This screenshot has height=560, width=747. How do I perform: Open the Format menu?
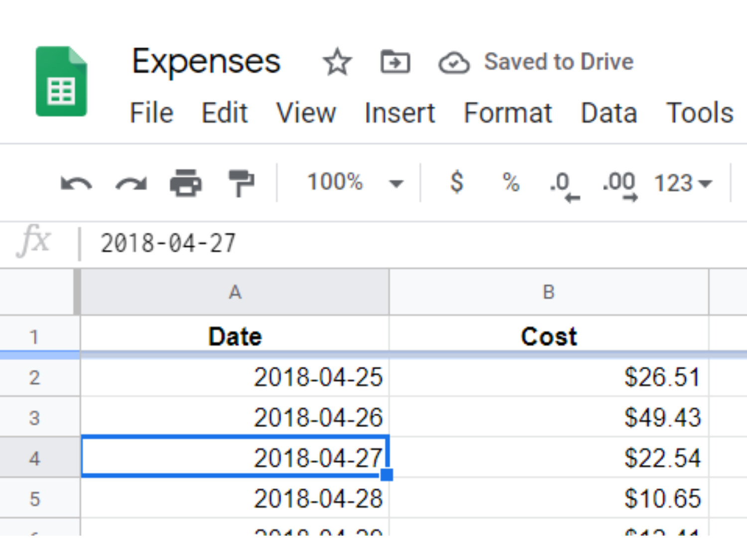tap(508, 112)
